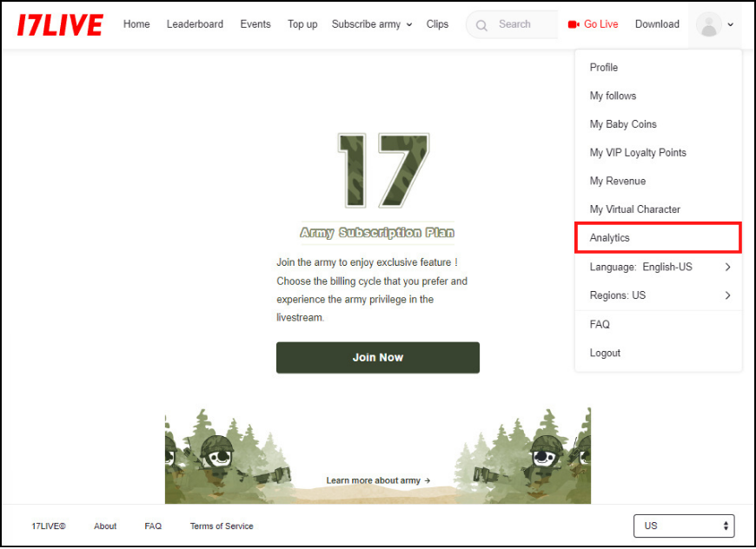Screen dimensions: 756x549
Task: Click the "Learn more about army" link
Action: click(x=378, y=480)
